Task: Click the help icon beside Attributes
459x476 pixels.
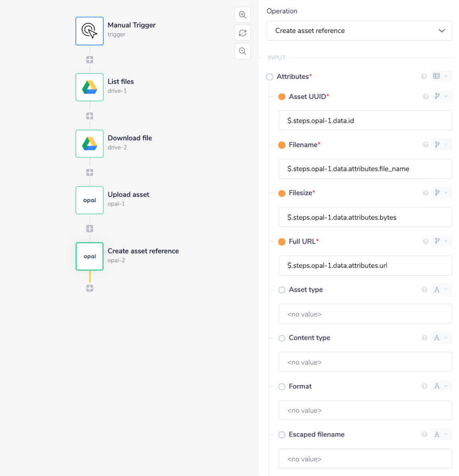Action: coord(424,77)
